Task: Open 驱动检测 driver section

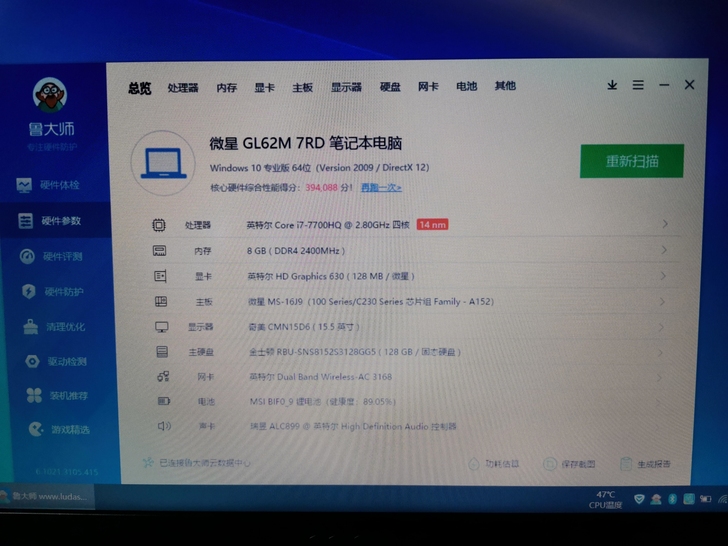Action: click(56, 361)
